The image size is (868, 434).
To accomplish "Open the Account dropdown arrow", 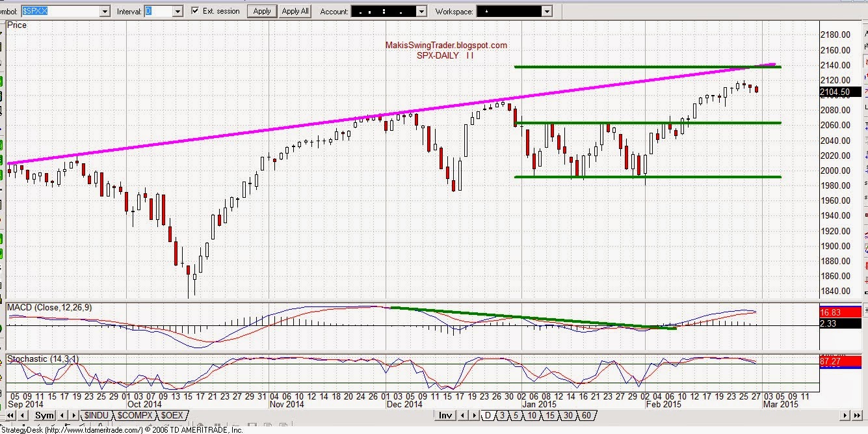I will click(x=421, y=11).
